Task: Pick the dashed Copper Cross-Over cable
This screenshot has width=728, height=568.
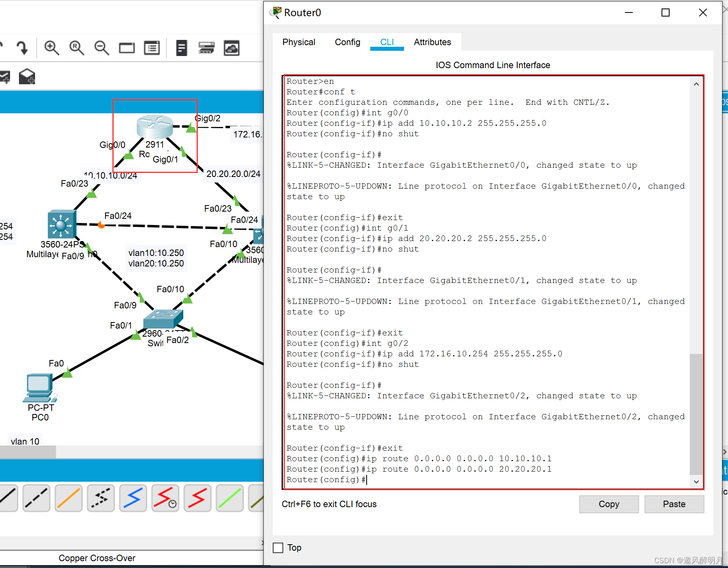Action: pos(36,498)
